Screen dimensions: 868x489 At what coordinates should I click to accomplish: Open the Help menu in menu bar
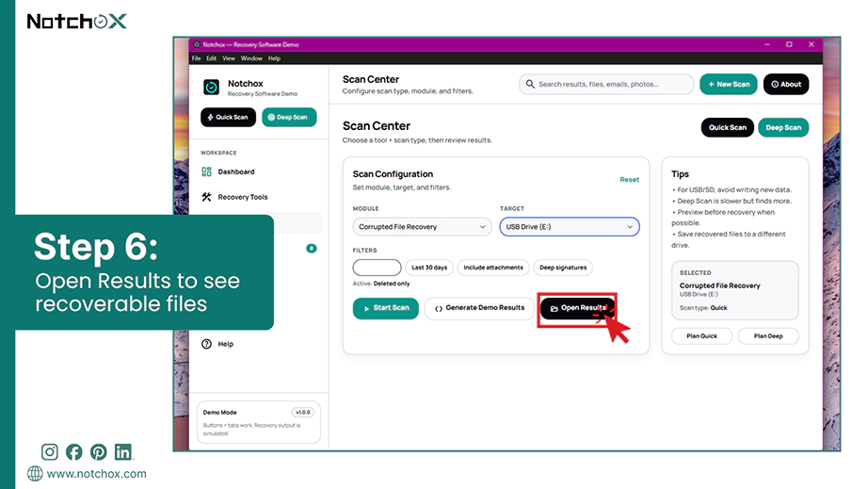click(x=275, y=58)
